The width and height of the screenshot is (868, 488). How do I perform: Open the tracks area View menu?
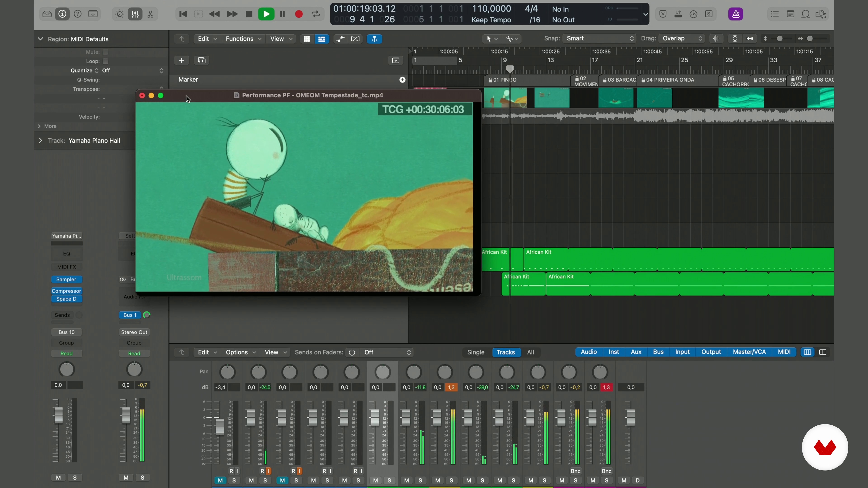click(x=281, y=39)
